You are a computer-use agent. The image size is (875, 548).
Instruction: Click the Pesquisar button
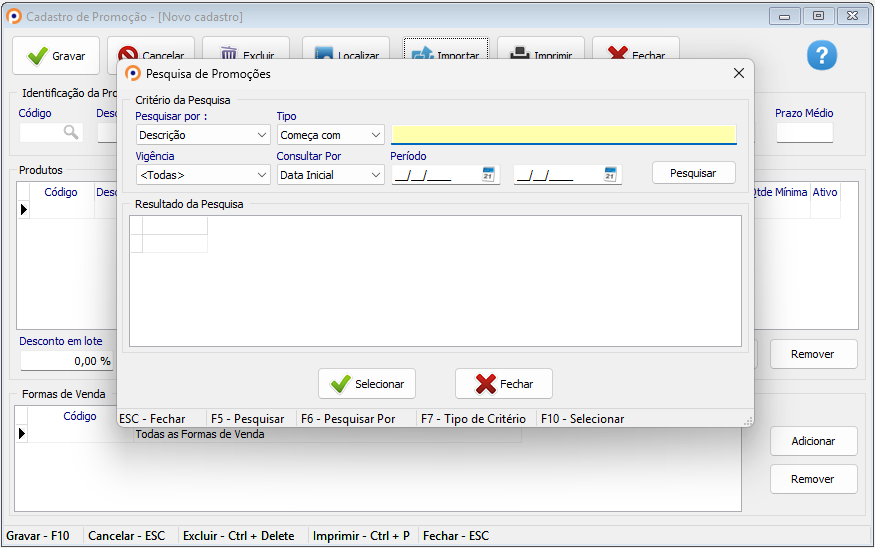pos(693,173)
